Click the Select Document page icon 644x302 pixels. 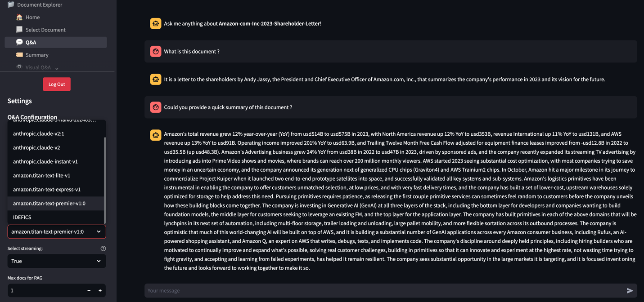click(x=19, y=30)
